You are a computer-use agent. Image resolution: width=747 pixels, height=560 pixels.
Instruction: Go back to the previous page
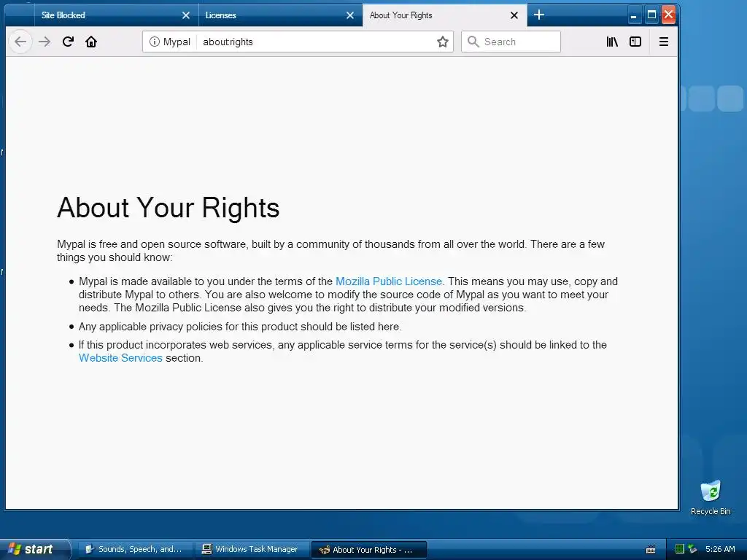click(x=20, y=42)
